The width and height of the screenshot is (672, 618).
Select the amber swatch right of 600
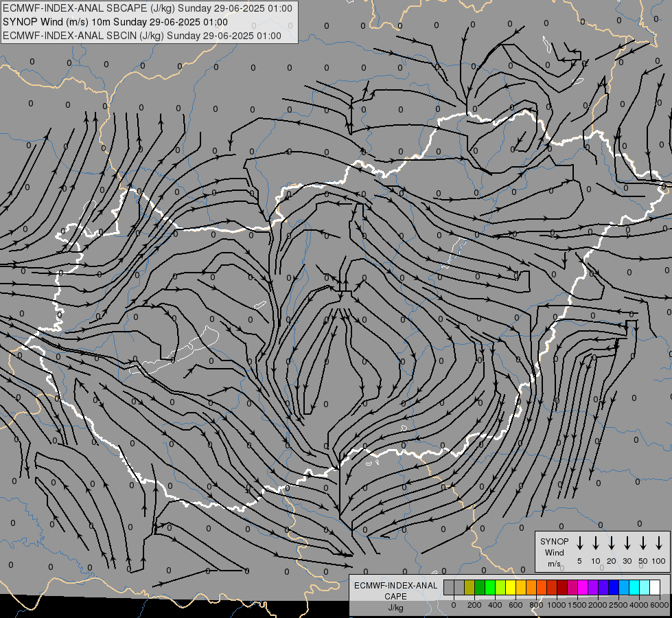pos(521,587)
